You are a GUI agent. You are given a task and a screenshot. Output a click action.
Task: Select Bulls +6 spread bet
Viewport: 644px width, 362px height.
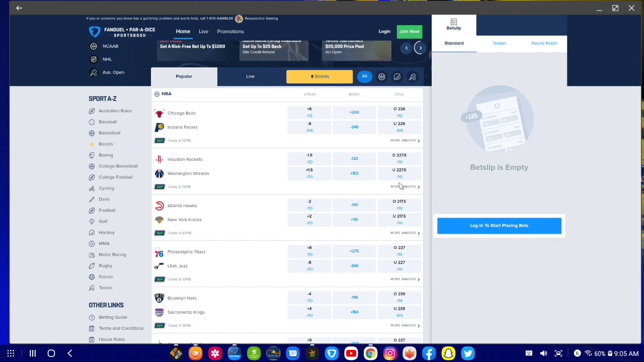point(309,112)
